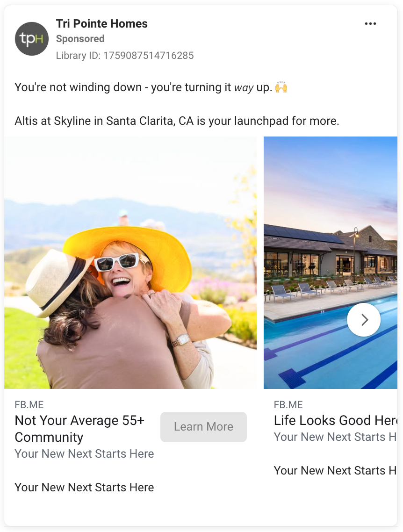
Task: Click the gray Your New Next Starts Here subtitle
Action: [84, 453]
